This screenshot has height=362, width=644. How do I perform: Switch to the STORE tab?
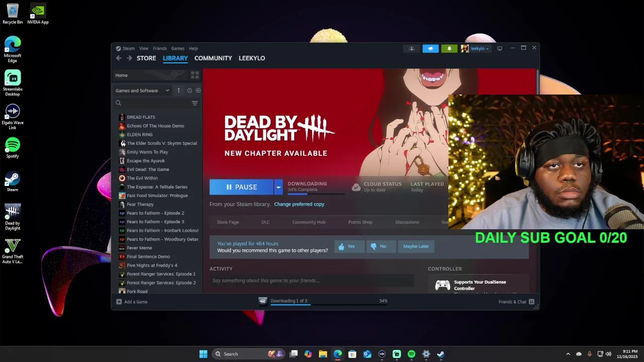[x=146, y=58]
